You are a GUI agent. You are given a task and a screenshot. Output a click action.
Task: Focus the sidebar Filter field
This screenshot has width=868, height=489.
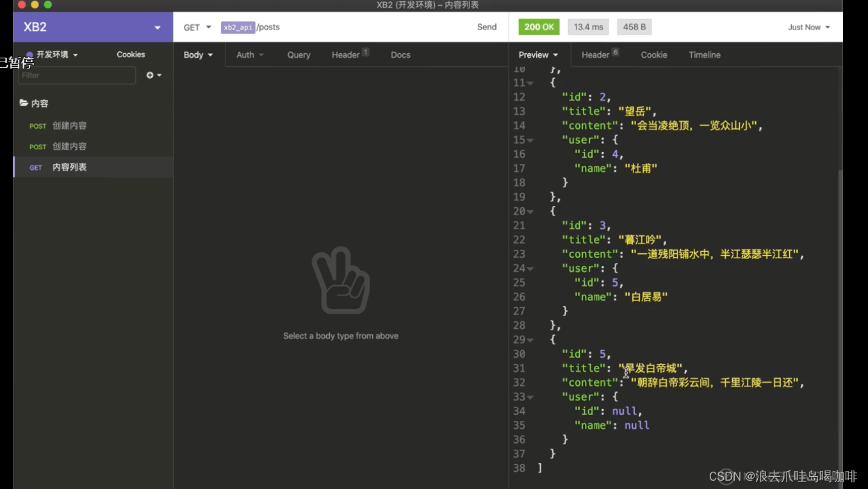[x=77, y=75]
